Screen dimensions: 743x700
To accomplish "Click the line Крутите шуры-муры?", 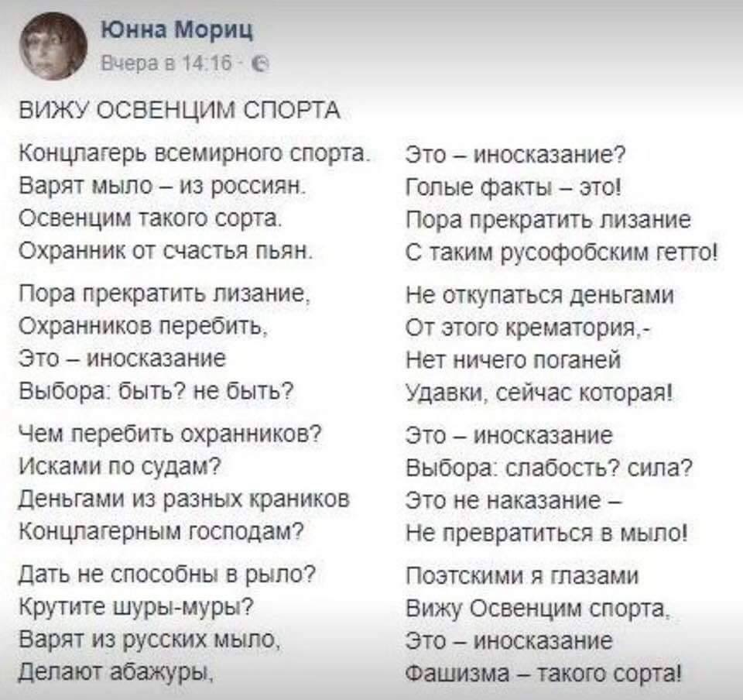I will 136,607.
